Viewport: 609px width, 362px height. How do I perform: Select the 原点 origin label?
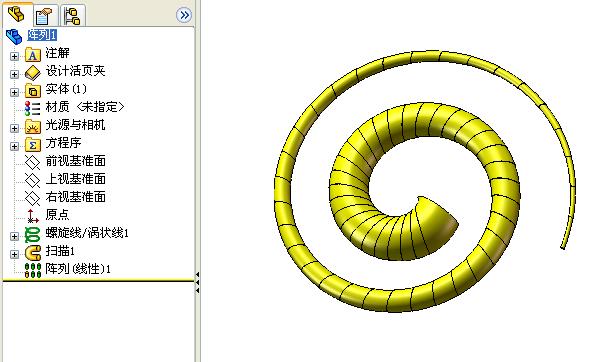pos(57,214)
